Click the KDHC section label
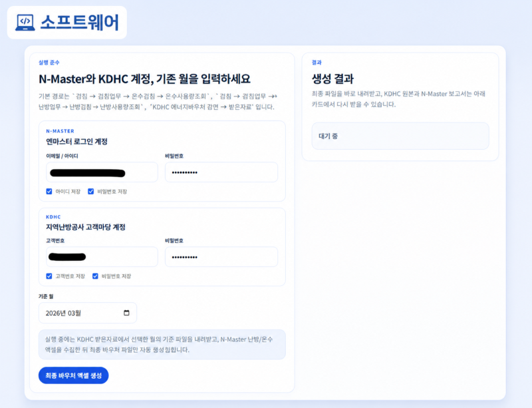Screen dimensions: 532x408 click(x=53, y=217)
